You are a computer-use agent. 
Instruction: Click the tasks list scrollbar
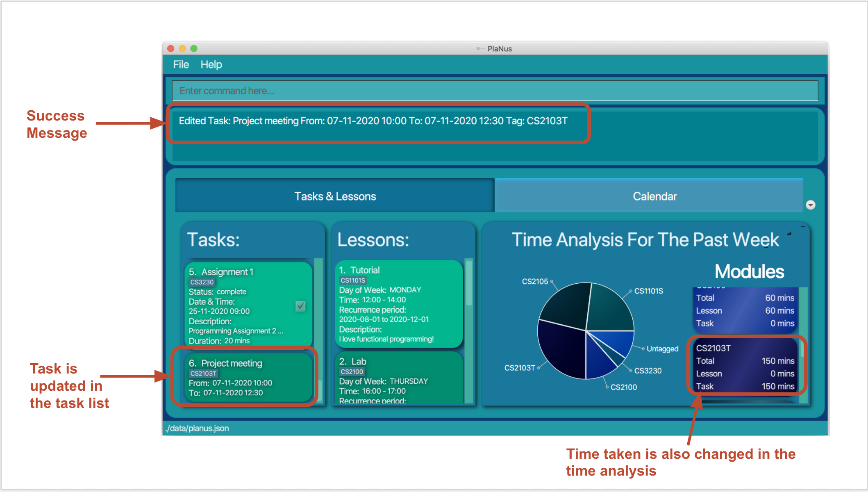point(319,392)
